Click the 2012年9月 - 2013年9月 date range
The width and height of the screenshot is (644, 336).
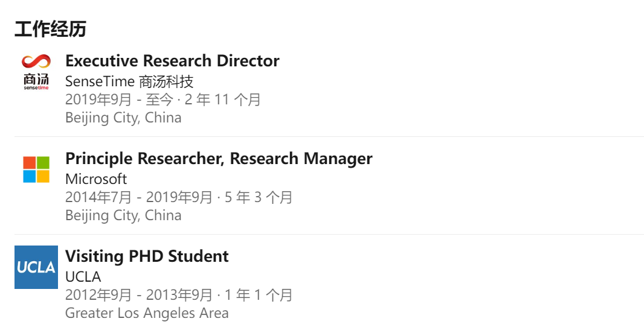pos(139,295)
